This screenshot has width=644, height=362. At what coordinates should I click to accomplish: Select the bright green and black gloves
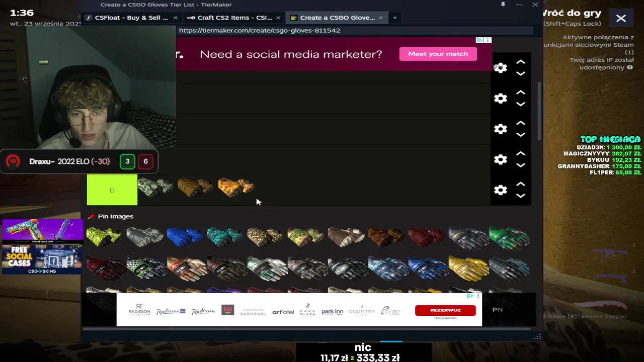[x=509, y=237]
